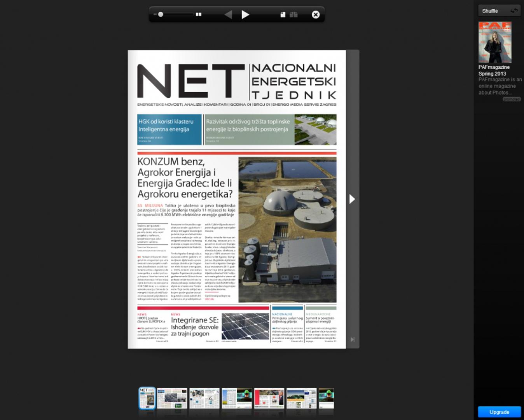This screenshot has height=420, width=524.
Task: Click the zoom-out icon left of slider
Action: coord(155,14)
